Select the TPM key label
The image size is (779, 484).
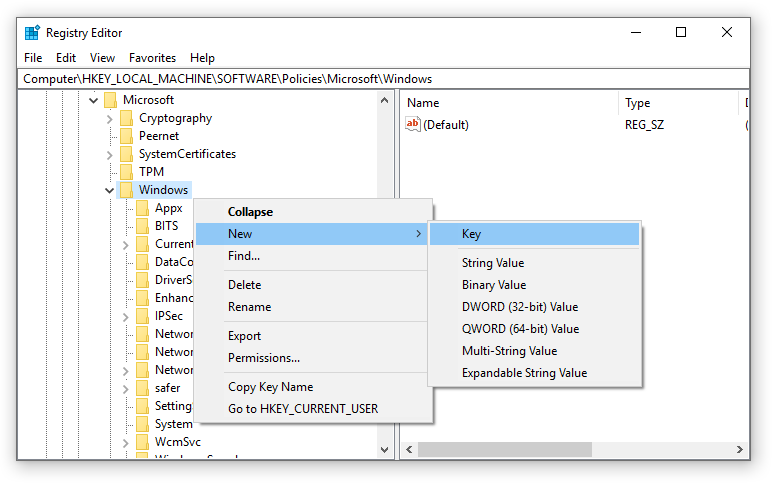click(151, 172)
